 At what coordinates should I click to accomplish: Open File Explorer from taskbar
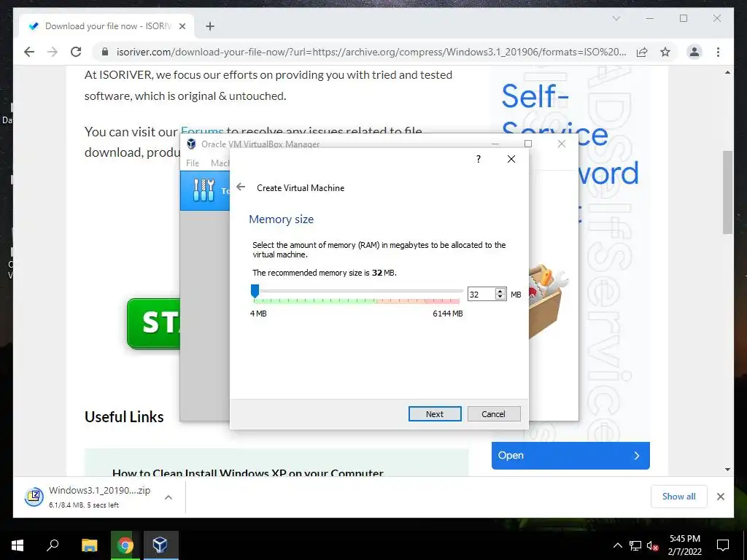coord(89,545)
